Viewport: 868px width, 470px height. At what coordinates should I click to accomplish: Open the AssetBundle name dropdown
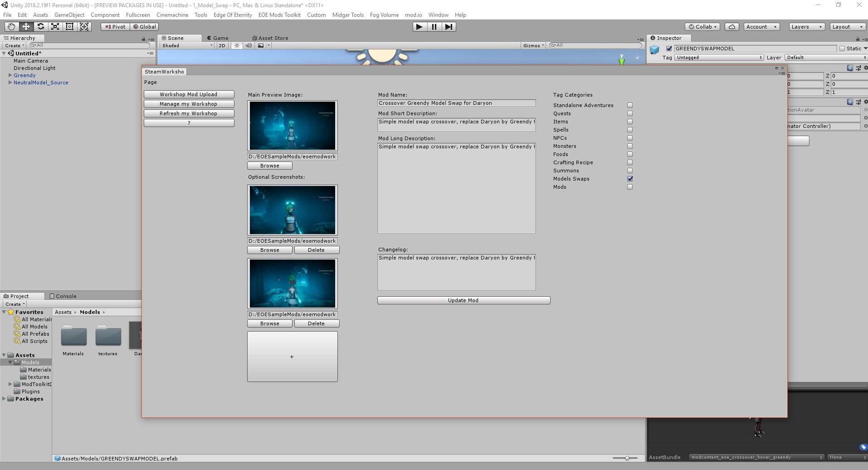pos(756,457)
